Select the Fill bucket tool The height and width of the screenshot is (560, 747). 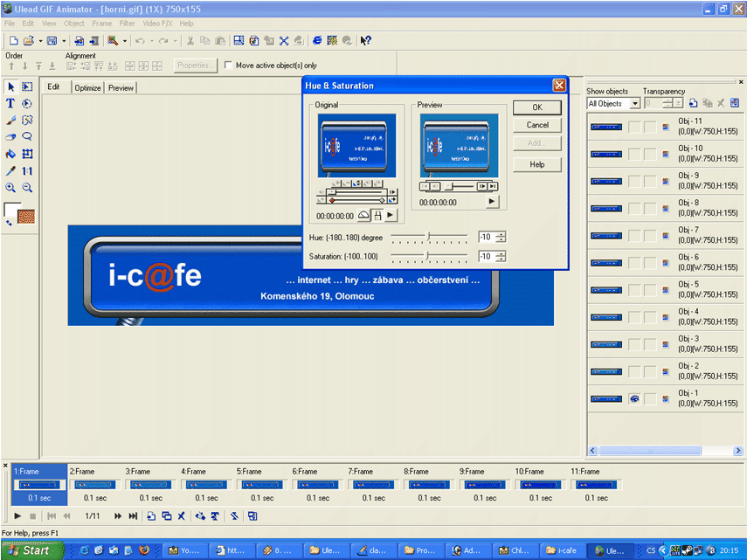pyautogui.click(x=11, y=154)
